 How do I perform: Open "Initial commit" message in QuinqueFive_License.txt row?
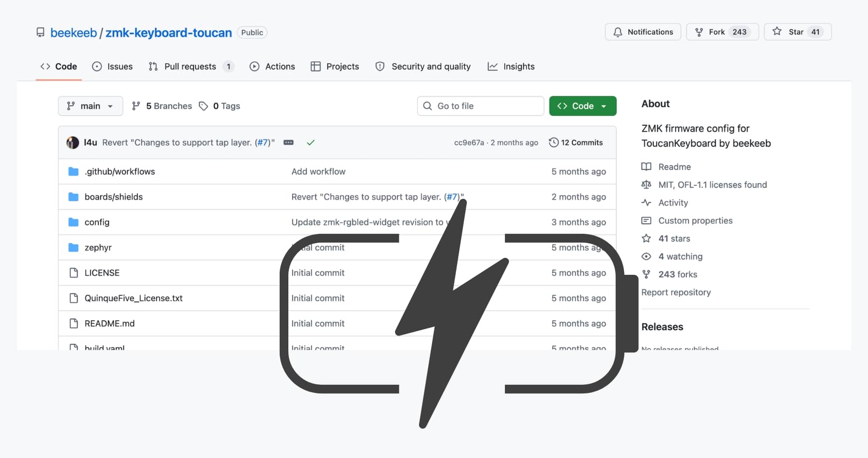click(318, 298)
